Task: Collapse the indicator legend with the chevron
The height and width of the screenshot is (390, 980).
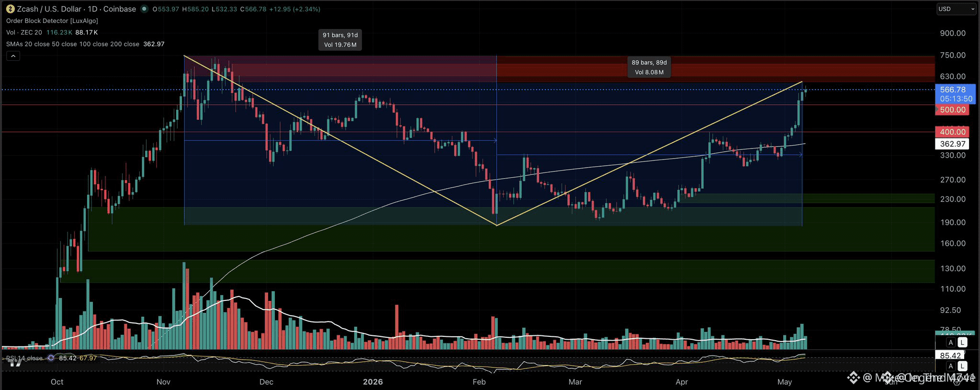Action: [13, 56]
